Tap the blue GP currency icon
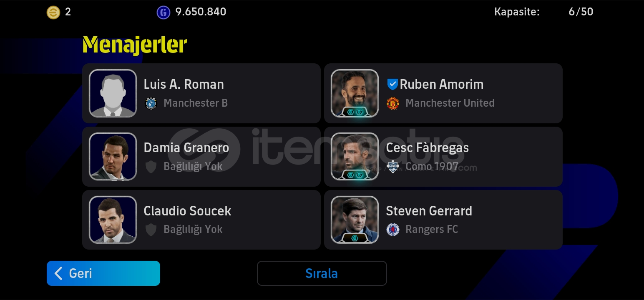644x300 pixels. click(x=163, y=12)
